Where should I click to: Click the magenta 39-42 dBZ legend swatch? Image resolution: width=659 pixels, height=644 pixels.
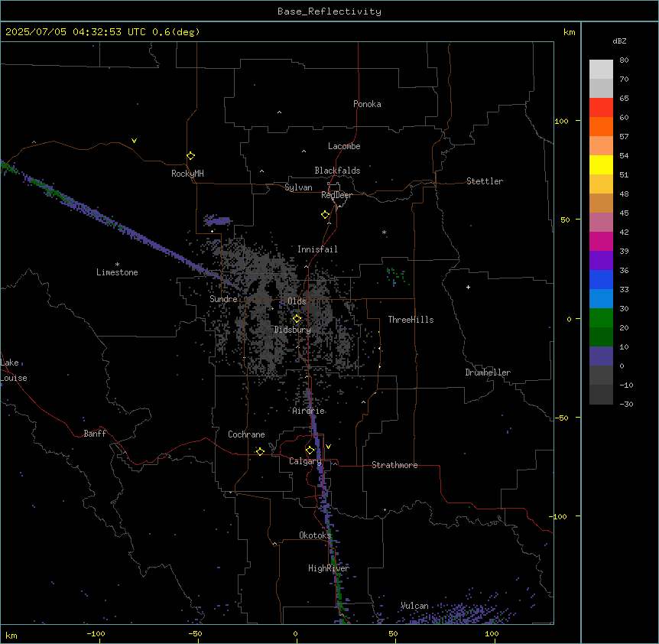tap(601, 241)
